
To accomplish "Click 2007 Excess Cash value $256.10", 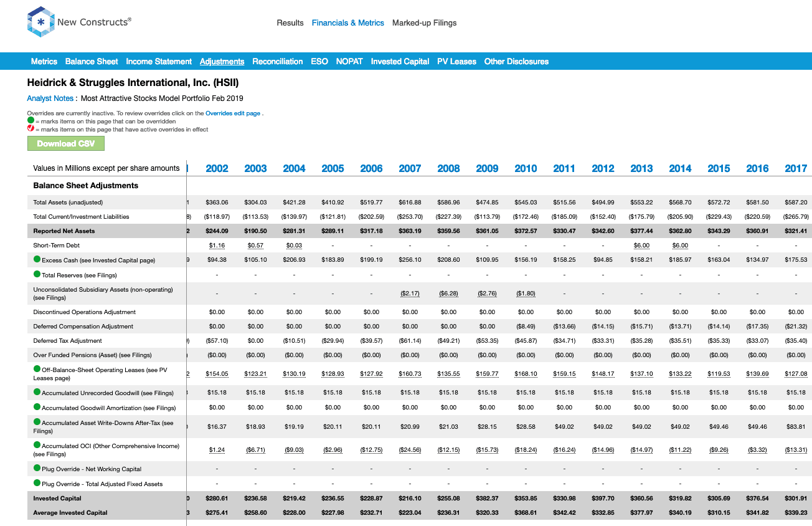I will pos(410,260).
